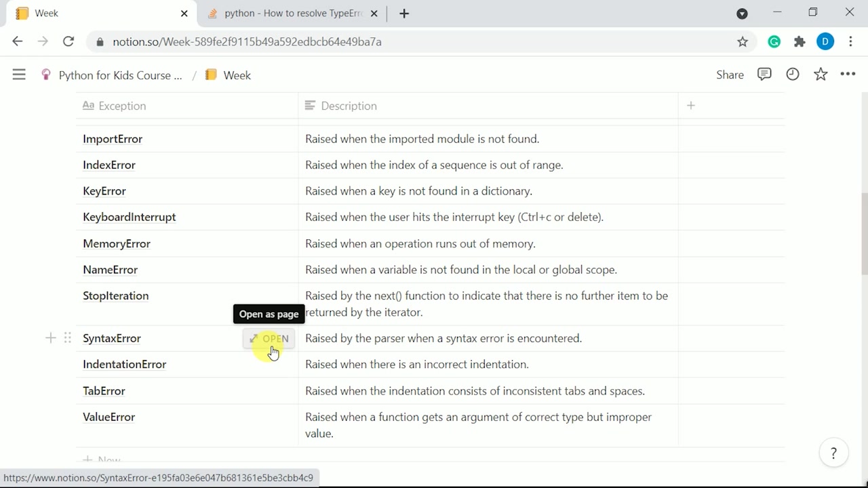The image size is (868, 488).
Task: Add row using plus beside SyntaxError
Action: (50, 338)
